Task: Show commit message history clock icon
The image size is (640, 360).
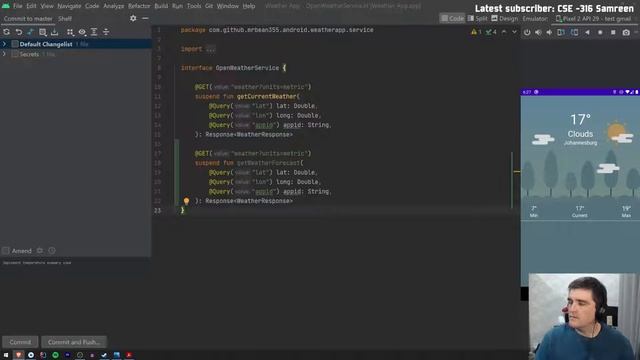Action: (x=52, y=251)
